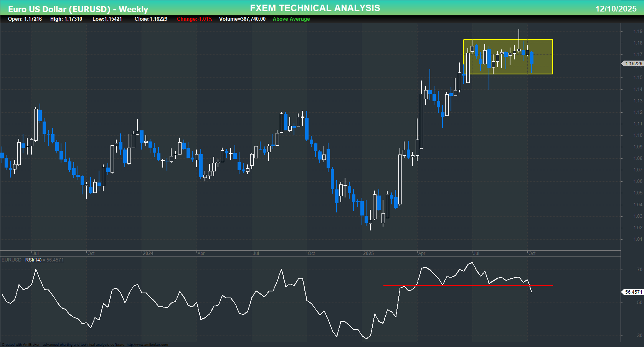Toggle the 1.17 gridline label on price axis
This screenshot has width=644, height=347.
[x=637, y=54]
